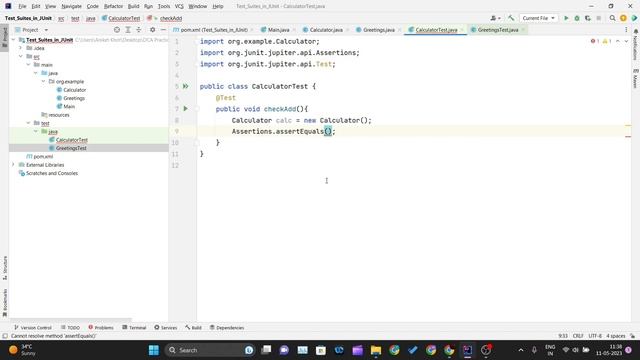Select Scratches and Consoles node

[x=52, y=173]
